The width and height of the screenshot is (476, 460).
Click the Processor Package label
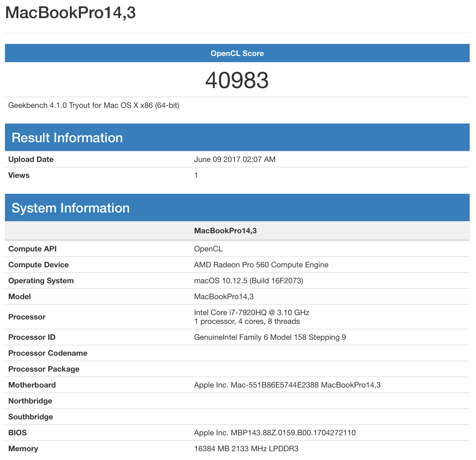click(44, 369)
